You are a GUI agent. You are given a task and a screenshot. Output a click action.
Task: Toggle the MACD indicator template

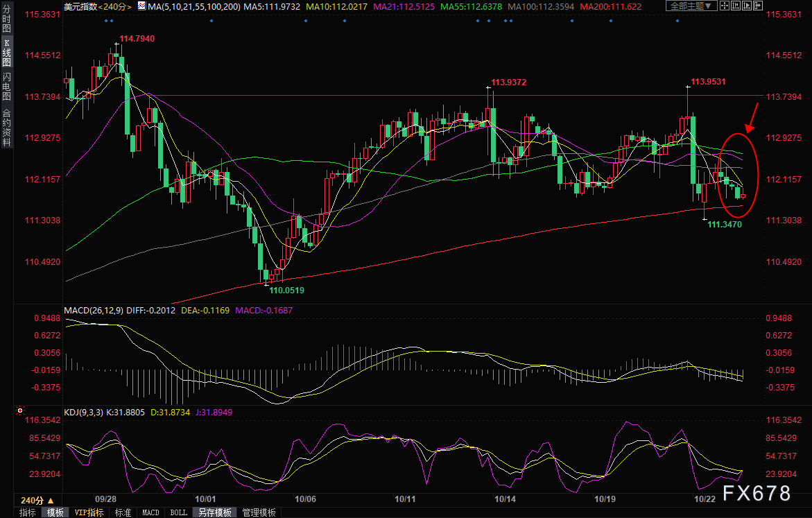click(150, 512)
